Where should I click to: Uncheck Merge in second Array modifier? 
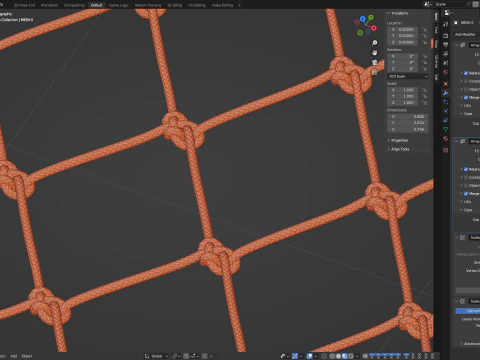[x=466, y=194]
